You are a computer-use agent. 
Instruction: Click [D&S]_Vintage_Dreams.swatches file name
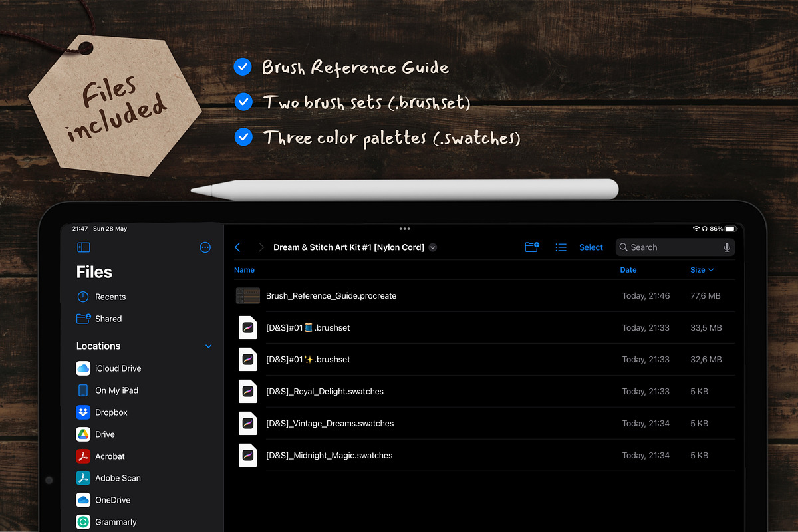coord(330,423)
